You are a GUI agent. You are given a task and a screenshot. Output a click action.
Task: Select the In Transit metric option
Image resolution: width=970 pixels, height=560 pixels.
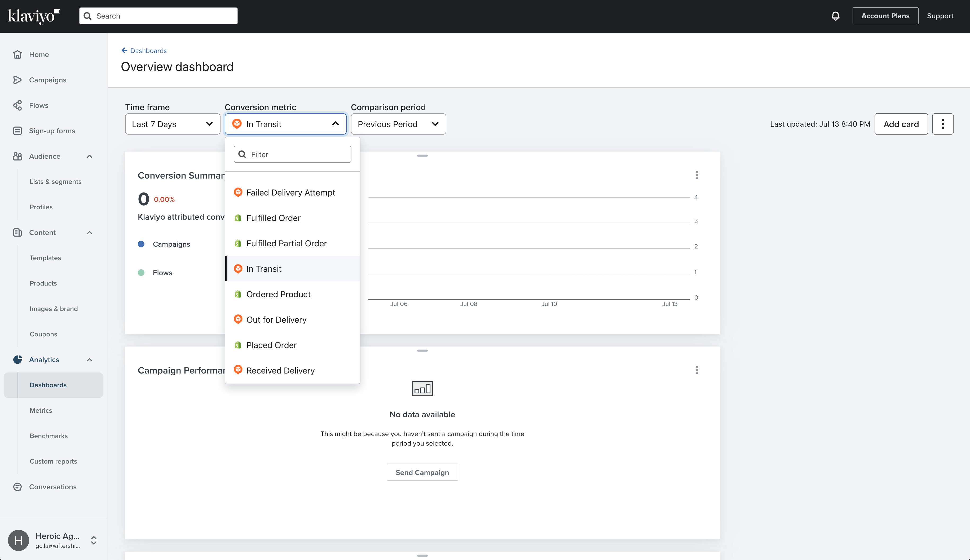(263, 268)
